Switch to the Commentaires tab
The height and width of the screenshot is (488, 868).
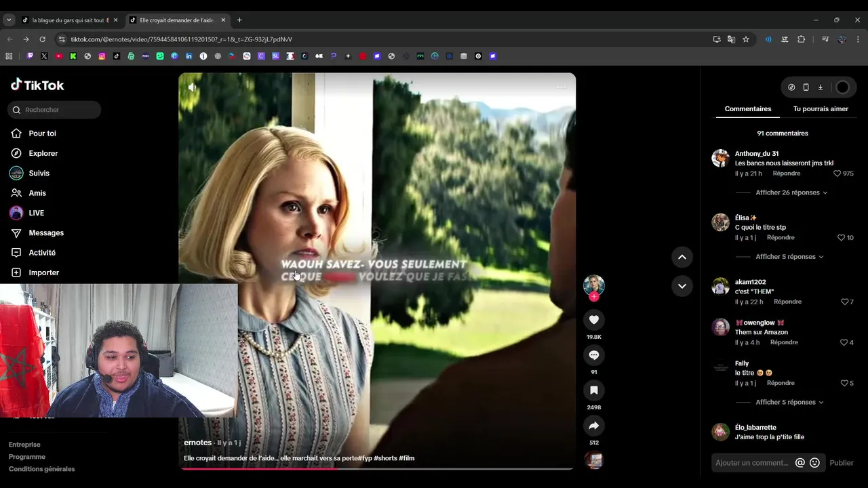click(x=748, y=108)
